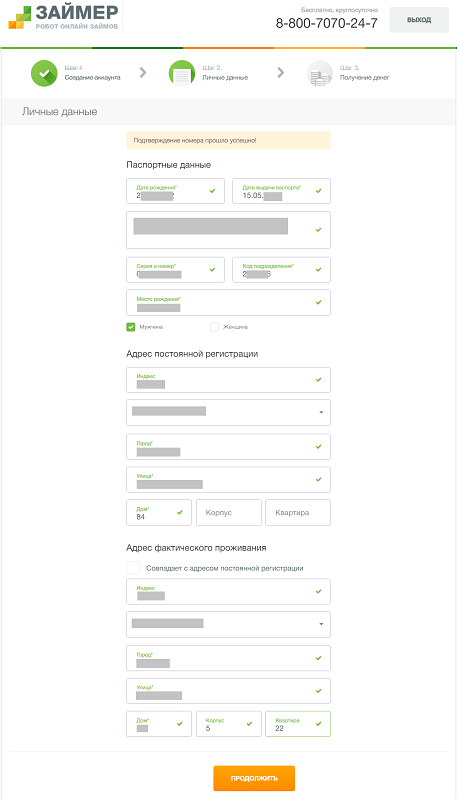Click the Квартира field containing 22

[298, 724]
